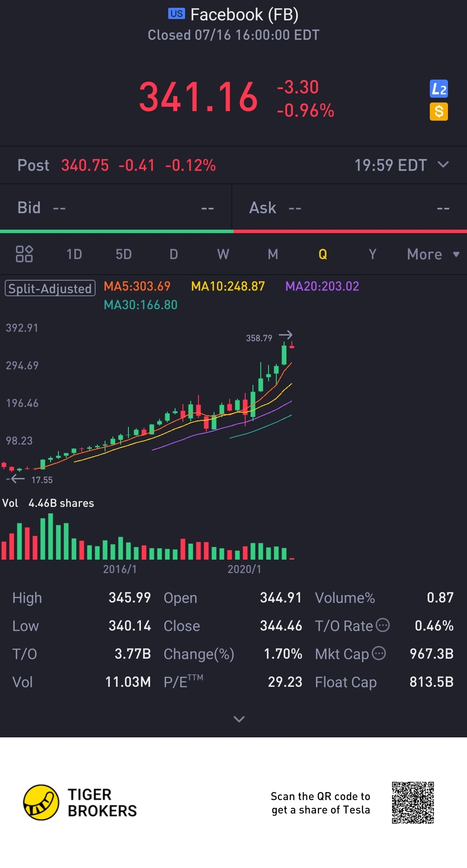The height and width of the screenshot is (868, 467).
Task: Tap the Tiger Brokers logo
Action: (80, 803)
